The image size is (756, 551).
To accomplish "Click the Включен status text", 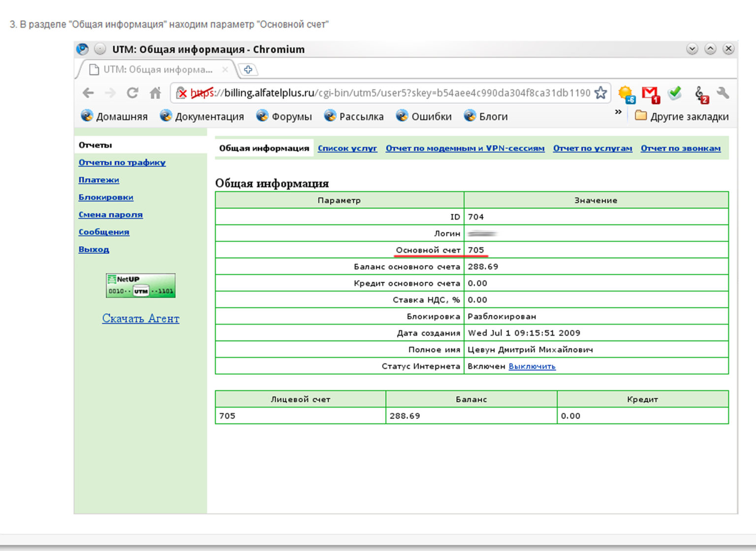I will (486, 366).
